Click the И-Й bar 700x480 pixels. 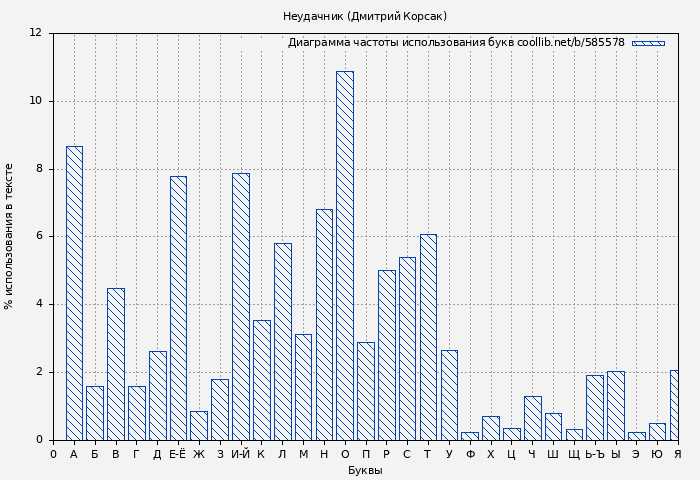point(240,306)
